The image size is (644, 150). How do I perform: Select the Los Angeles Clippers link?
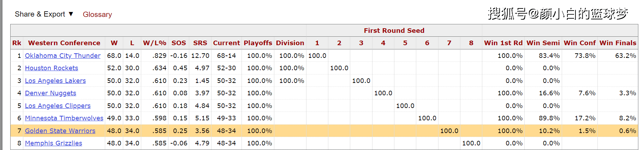click(x=58, y=106)
